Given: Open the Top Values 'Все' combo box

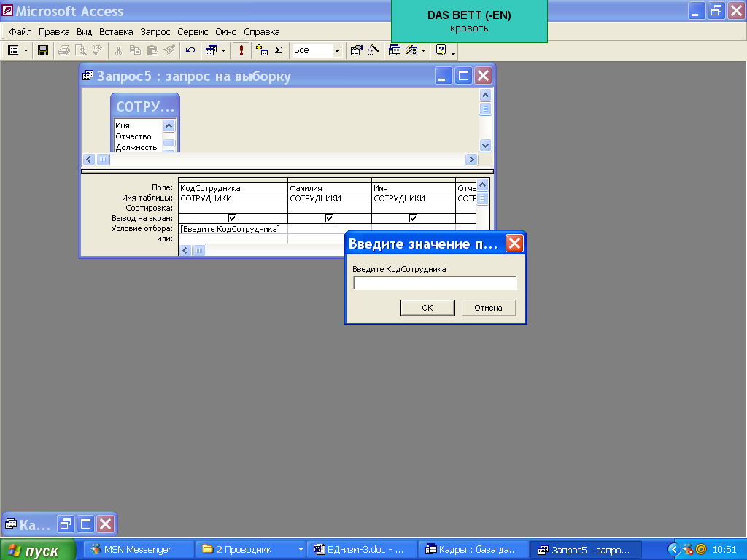Looking at the screenshot, I should point(337,50).
